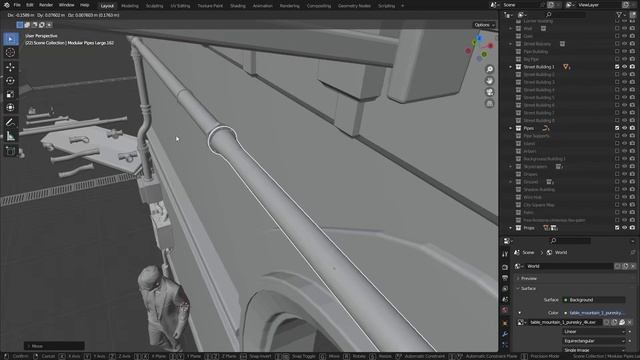This screenshot has width=640, height=360.
Task: Click the World name field
Action: [569, 266]
